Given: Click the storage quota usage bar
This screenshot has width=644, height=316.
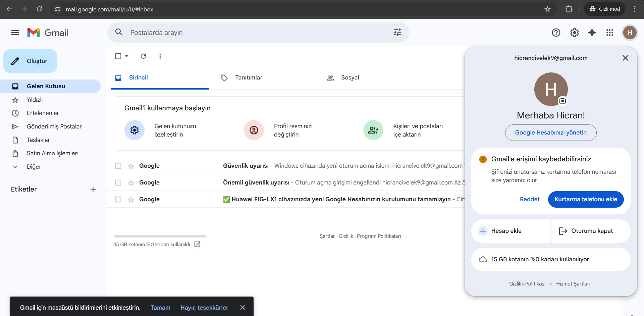Looking at the screenshot, I should point(160,236).
